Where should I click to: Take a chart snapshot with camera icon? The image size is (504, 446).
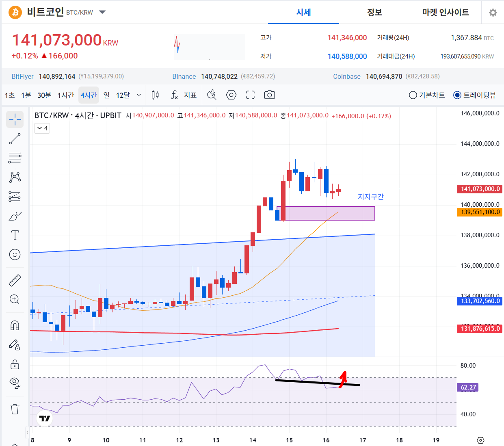[269, 95]
